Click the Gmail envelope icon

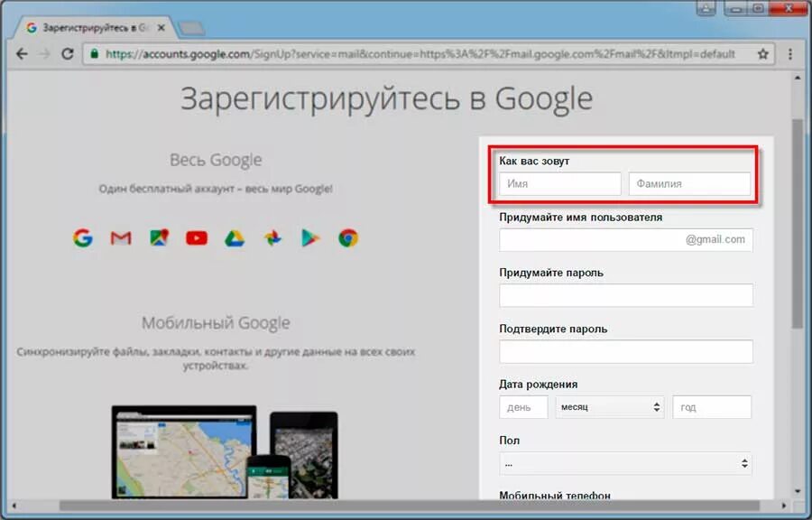point(121,238)
